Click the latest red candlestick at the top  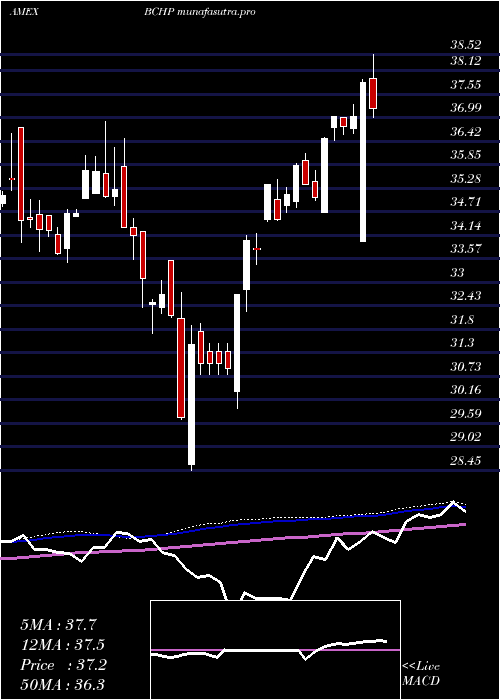[373, 93]
